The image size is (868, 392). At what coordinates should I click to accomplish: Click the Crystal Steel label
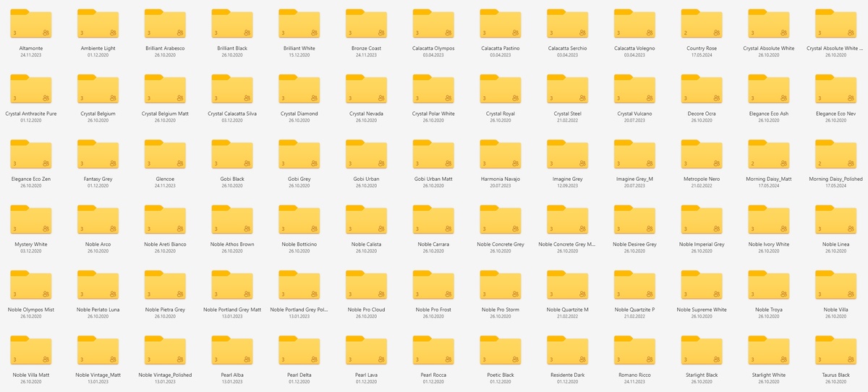pos(567,114)
